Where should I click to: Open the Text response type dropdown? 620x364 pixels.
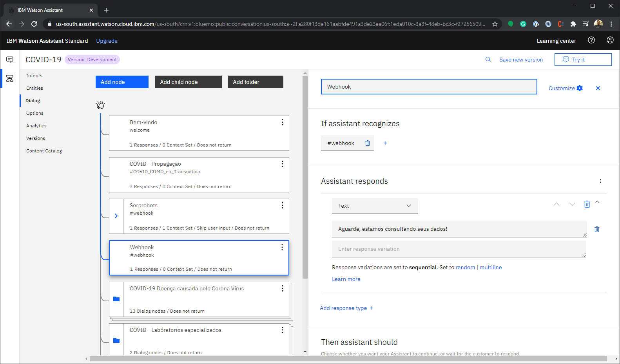pos(375,206)
